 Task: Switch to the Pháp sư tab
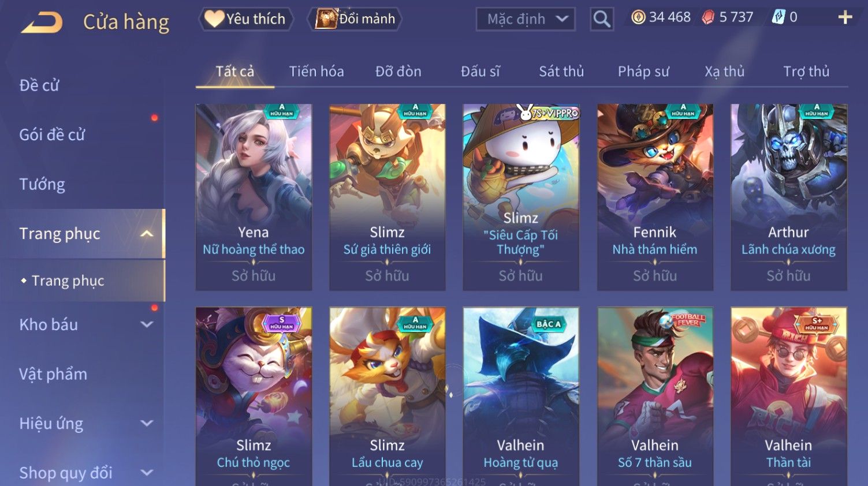[643, 72]
